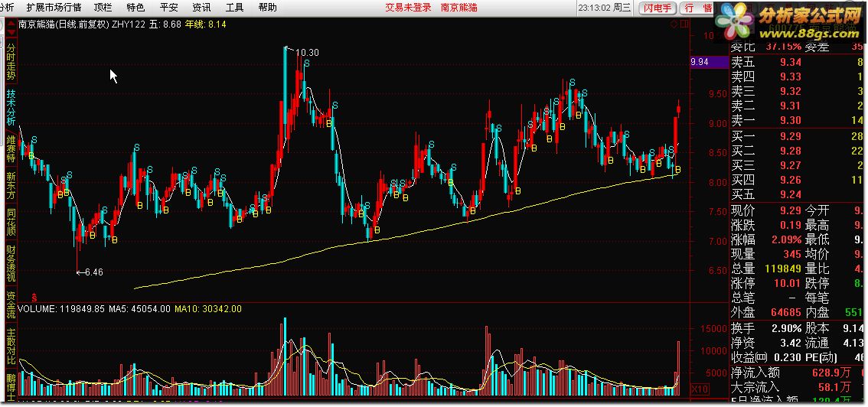The height and width of the screenshot is (407, 868).
Task: Click the MA10: 30342.00 volume label
Action: (x=208, y=309)
